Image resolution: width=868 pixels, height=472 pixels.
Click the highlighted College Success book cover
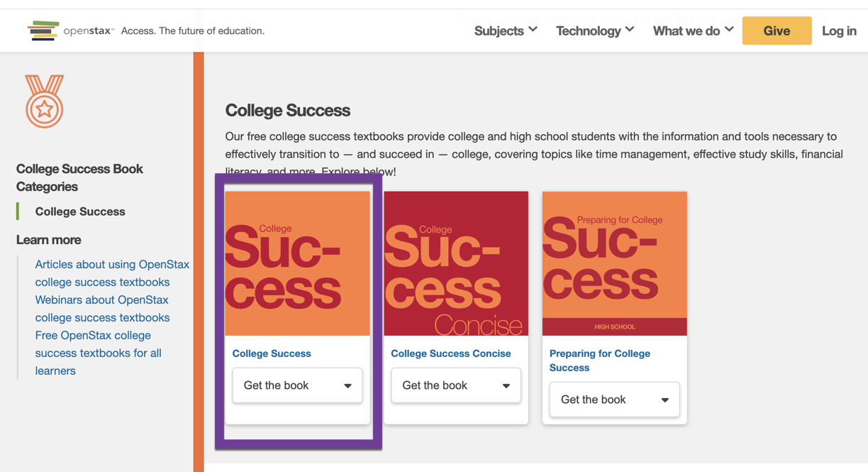click(296, 263)
